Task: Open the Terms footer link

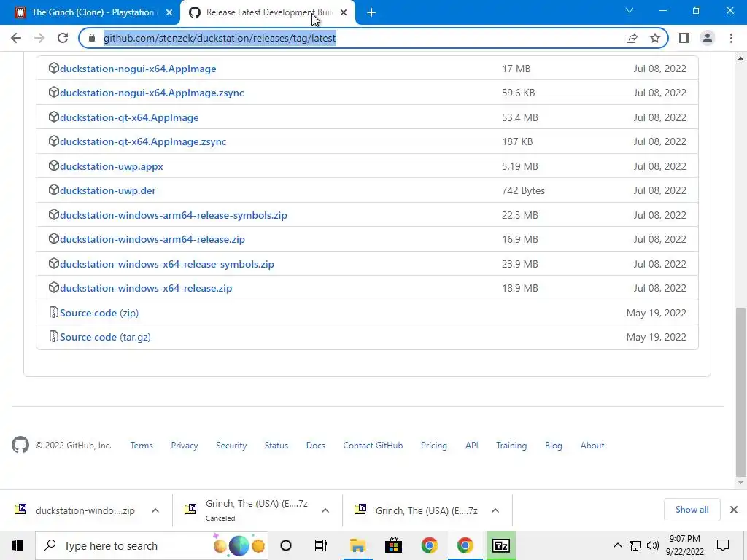Action: [x=142, y=446]
